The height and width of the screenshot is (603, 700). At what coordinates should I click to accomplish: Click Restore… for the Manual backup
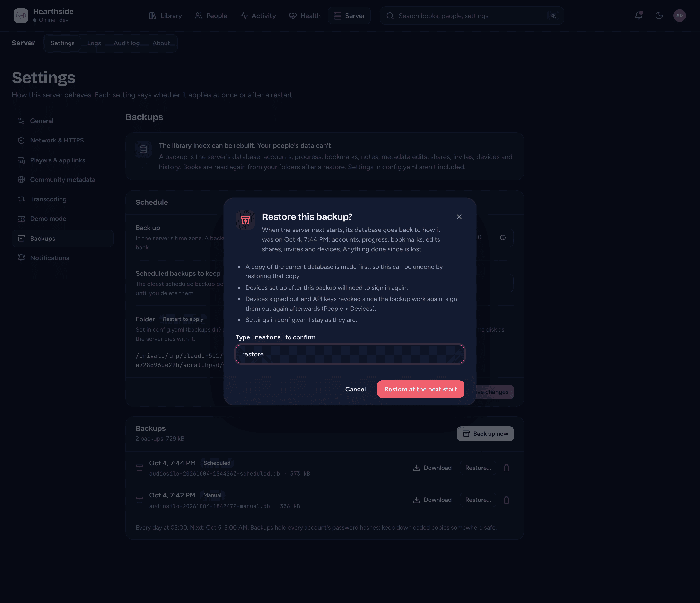[x=478, y=500]
